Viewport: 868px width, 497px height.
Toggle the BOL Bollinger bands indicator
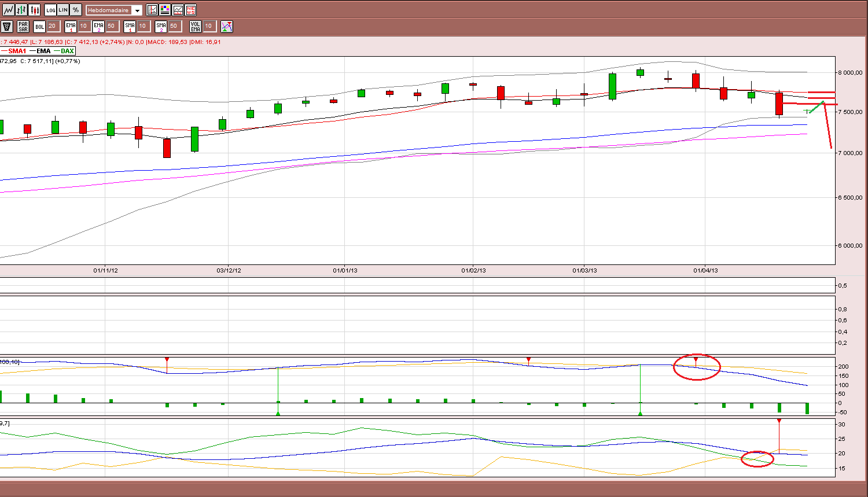click(39, 26)
